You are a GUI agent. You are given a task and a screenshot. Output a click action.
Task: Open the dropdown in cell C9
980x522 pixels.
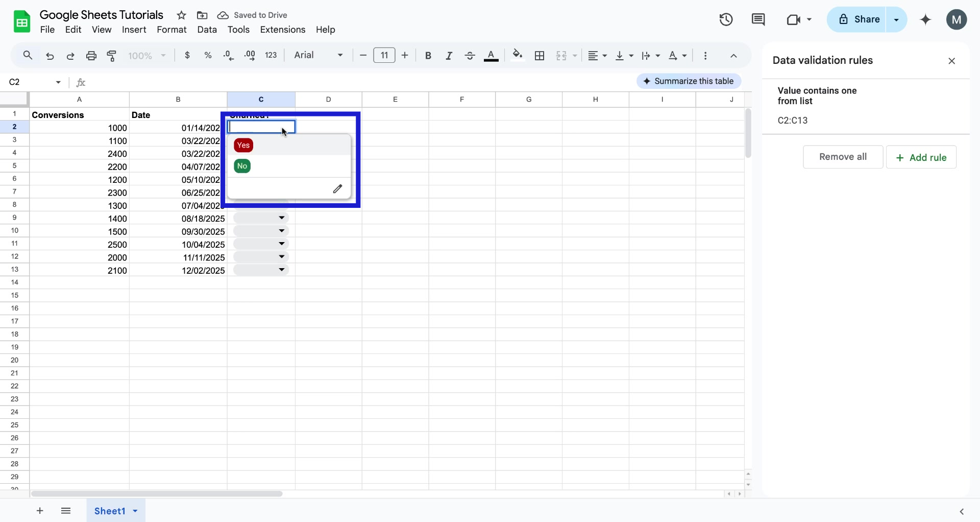[x=281, y=218]
